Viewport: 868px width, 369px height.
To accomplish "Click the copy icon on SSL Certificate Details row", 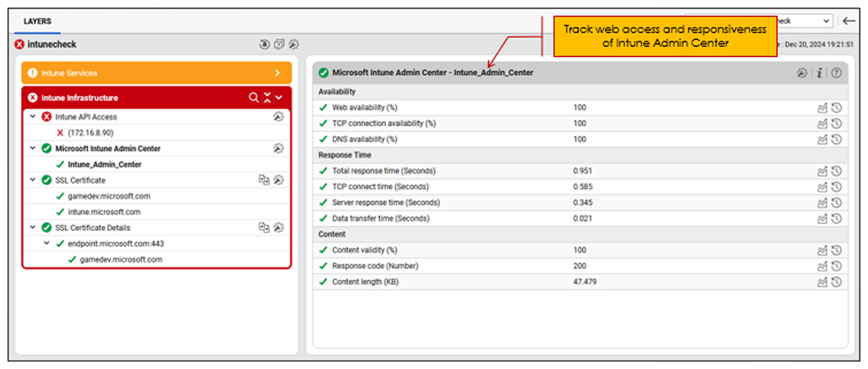I will tap(264, 227).
